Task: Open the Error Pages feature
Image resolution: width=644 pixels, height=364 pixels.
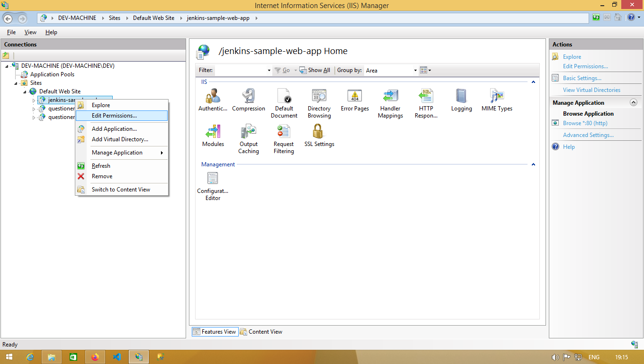Action: click(x=355, y=100)
